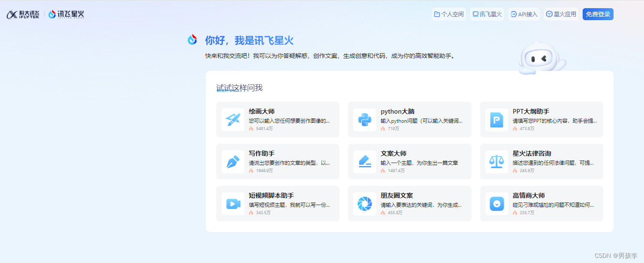644x263 pixels.
Task: Click the description starting 请说出您要创作的文章的类型
Action: tap(290, 163)
